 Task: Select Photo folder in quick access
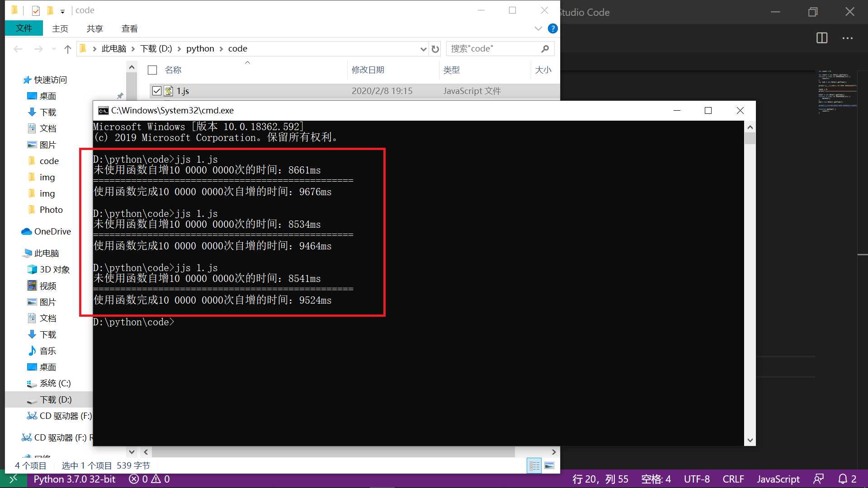tap(45, 210)
